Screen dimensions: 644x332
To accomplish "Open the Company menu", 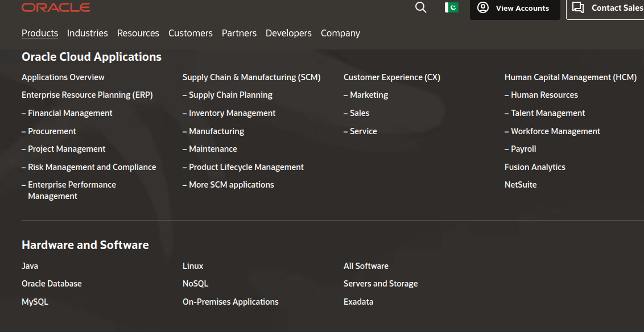I will (x=340, y=33).
